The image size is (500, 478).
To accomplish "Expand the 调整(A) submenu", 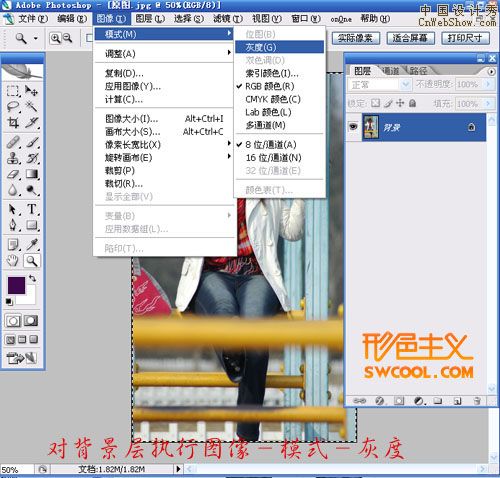I will (x=163, y=54).
